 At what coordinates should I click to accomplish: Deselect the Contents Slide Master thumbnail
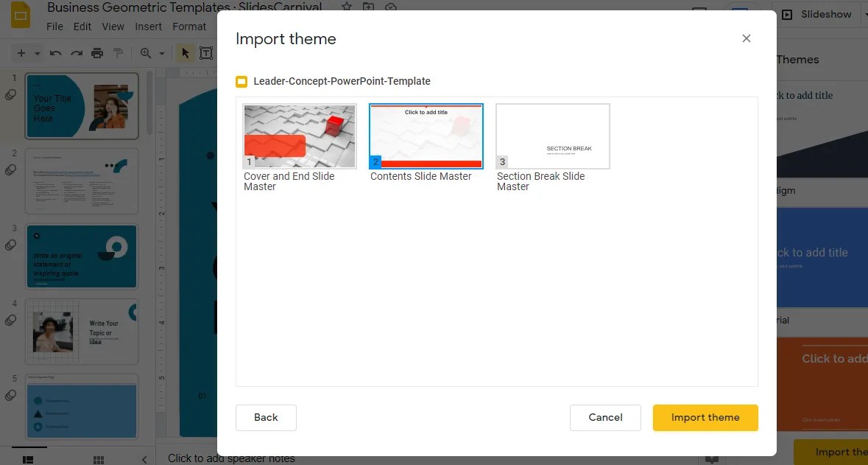426,136
